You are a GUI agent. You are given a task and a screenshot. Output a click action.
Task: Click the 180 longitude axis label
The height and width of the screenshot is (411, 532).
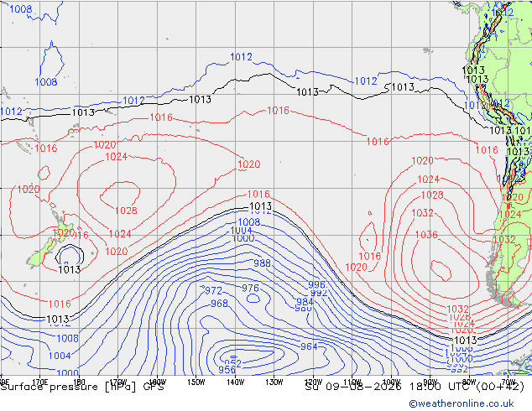pyautogui.click(x=79, y=382)
